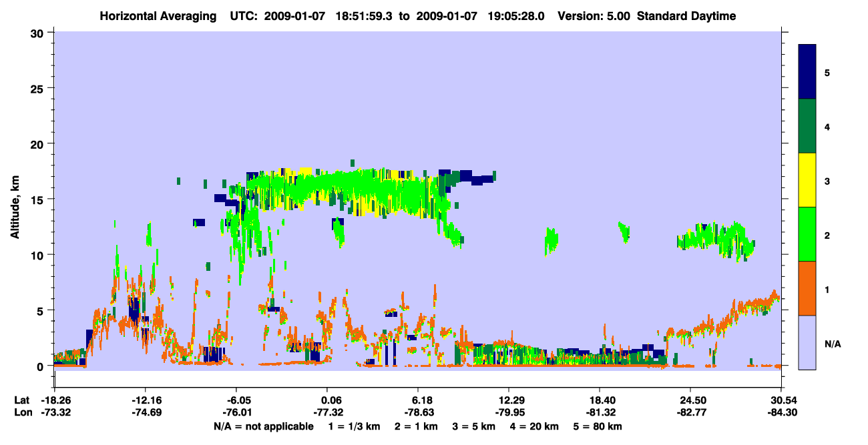868x445 pixels.
Task: Select the 0.06 latitude tick label
Action: click(x=327, y=400)
